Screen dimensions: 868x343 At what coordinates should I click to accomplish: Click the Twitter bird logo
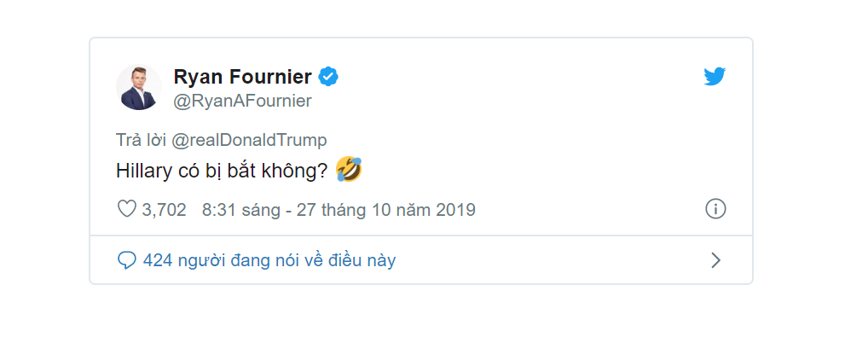[x=715, y=77]
